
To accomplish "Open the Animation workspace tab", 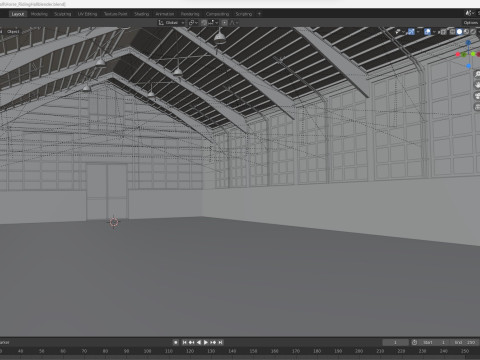I will (x=165, y=14).
